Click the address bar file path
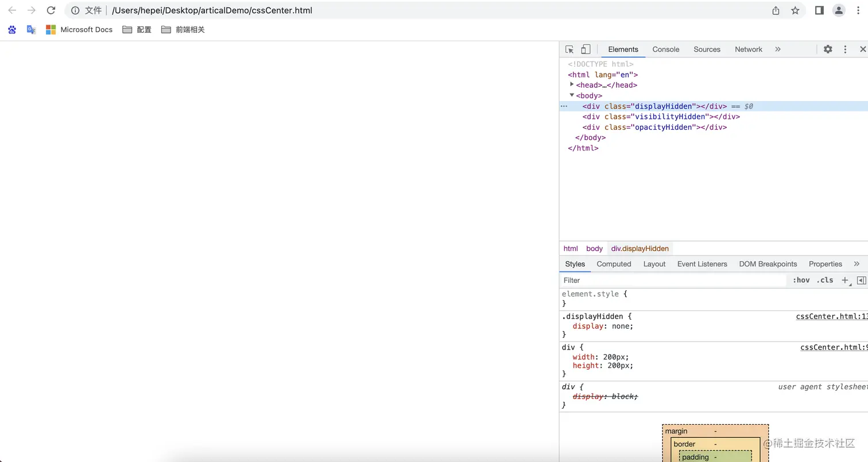 [212, 10]
